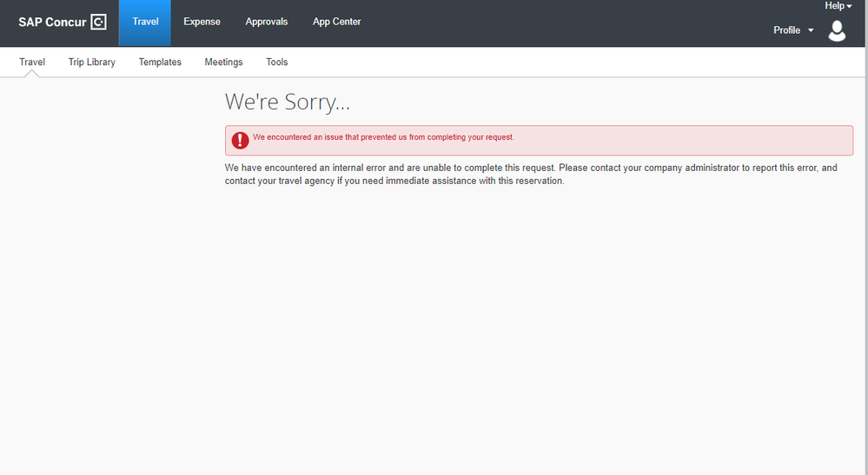
Task: Select the Travel sub-navigation item
Action: click(x=32, y=62)
